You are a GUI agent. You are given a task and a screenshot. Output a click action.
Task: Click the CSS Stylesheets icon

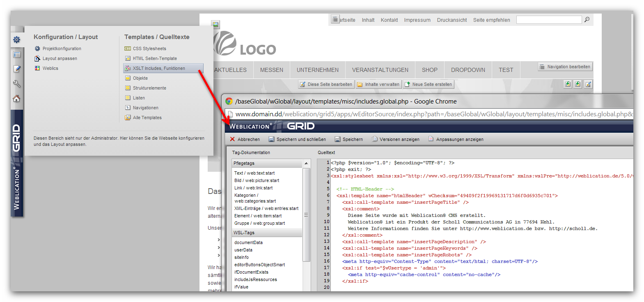(x=128, y=48)
